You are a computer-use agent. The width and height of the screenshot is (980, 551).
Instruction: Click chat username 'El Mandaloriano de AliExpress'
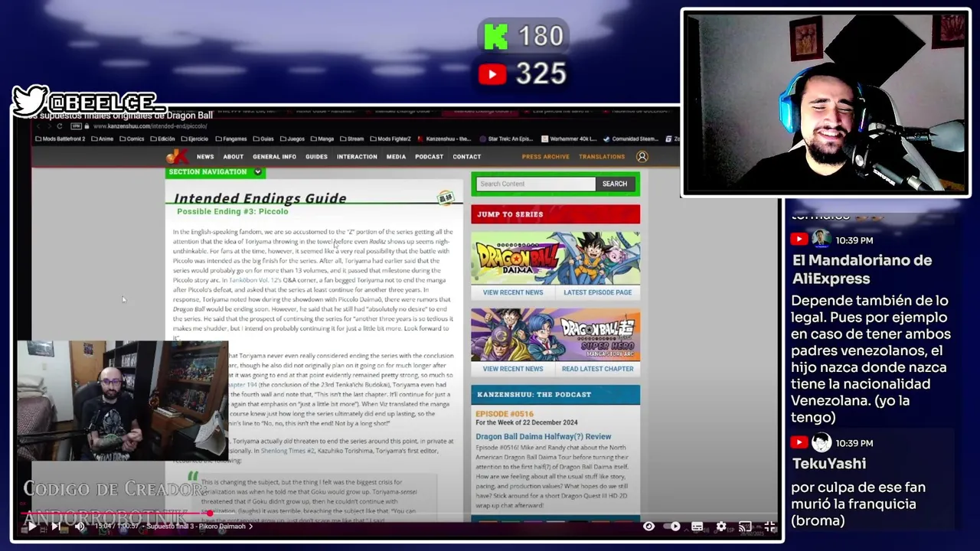(x=861, y=269)
